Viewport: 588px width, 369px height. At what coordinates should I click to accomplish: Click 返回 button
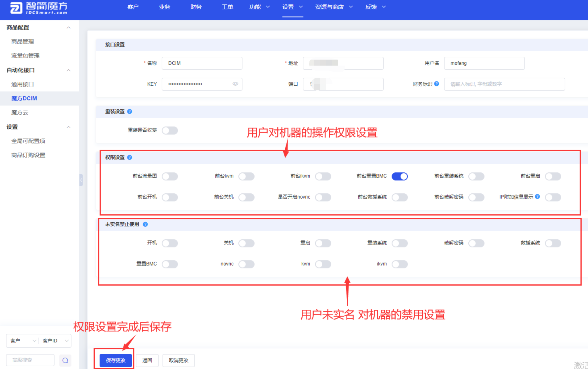[147, 360]
